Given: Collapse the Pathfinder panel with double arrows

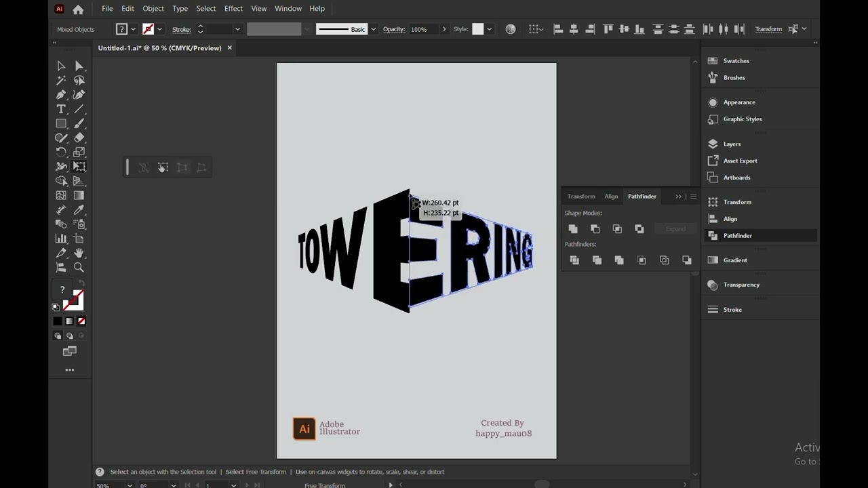Looking at the screenshot, I should pos(678,197).
